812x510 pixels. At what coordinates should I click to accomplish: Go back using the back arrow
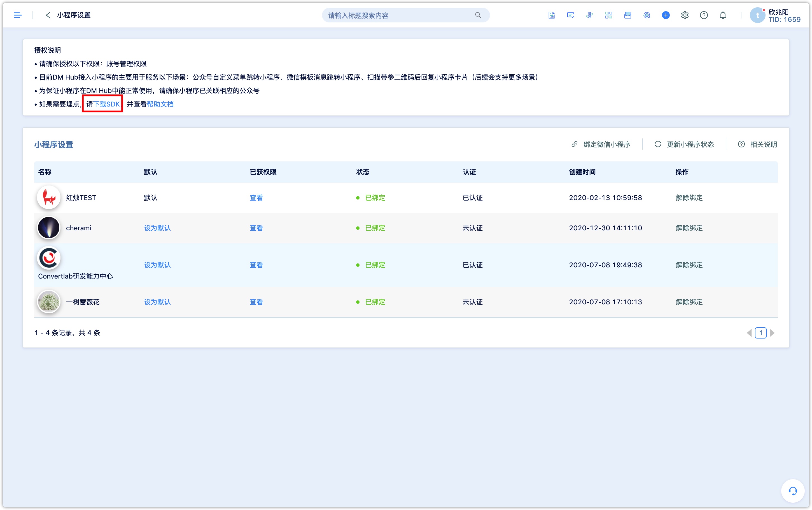[x=48, y=15]
